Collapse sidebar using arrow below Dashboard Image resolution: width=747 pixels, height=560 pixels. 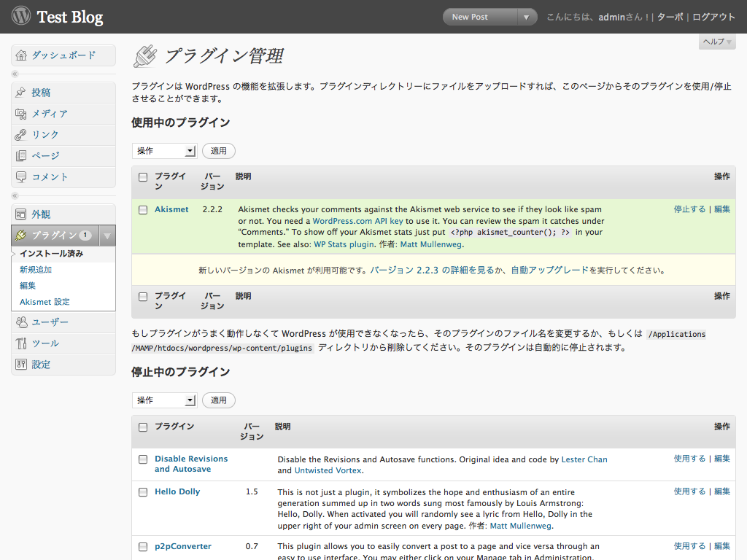click(x=15, y=74)
